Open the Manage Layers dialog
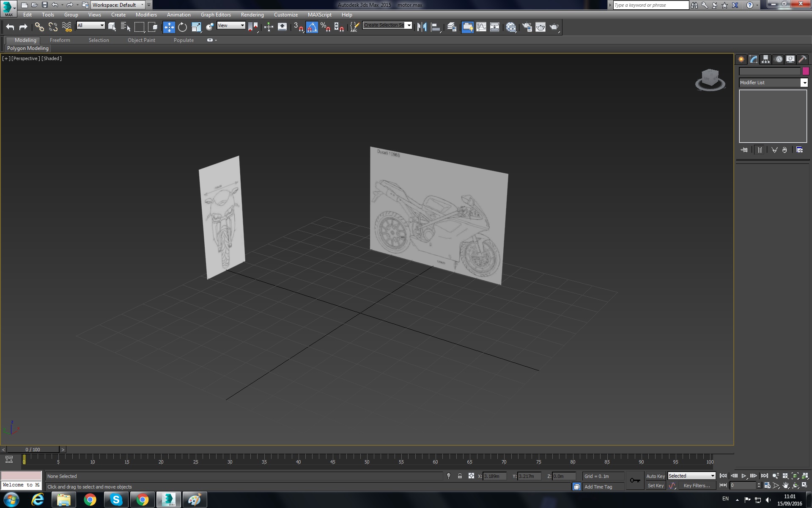This screenshot has width=812, height=508. 452,27
